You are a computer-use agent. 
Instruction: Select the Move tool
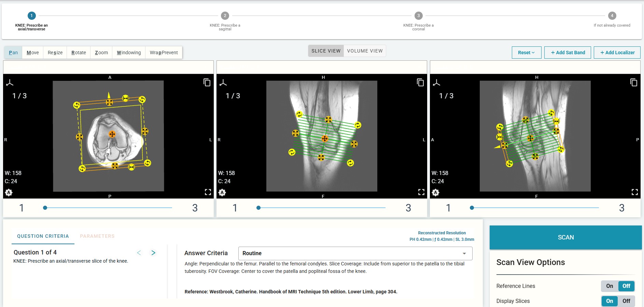pyautogui.click(x=33, y=53)
